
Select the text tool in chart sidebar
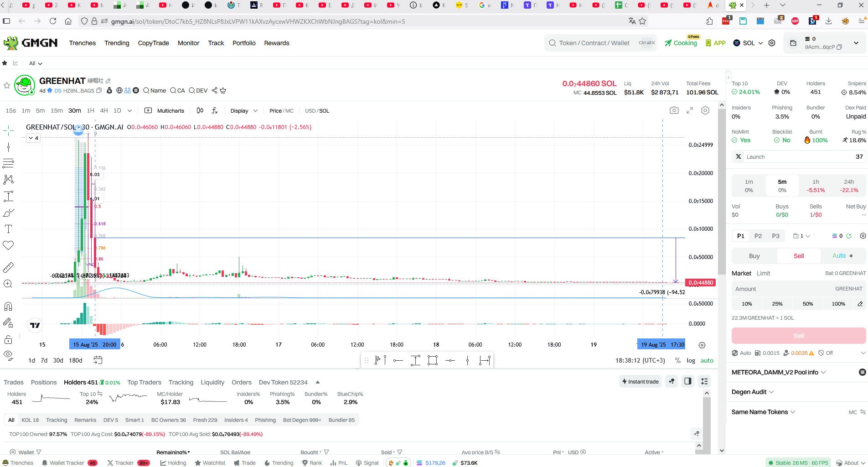click(x=8, y=229)
